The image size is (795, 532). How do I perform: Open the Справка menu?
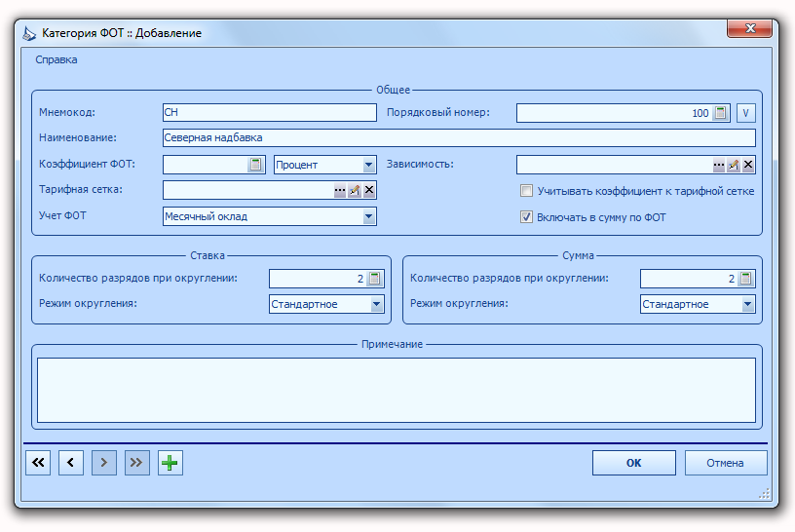coord(57,59)
